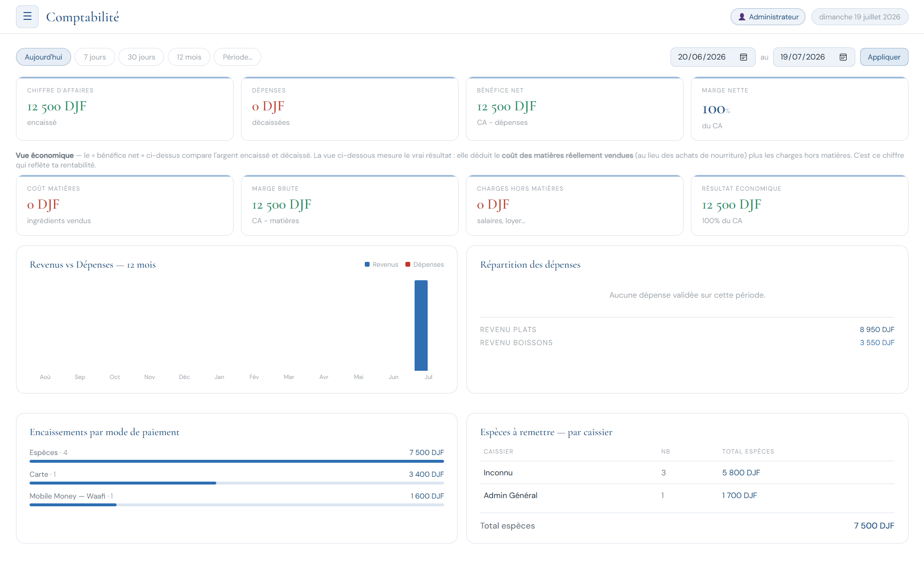
Task: Toggle the Revenus legend marker
Action: (367, 264)
